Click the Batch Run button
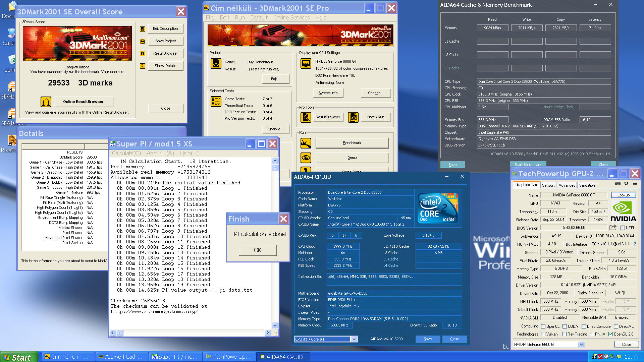 click(x=376, y=117)
